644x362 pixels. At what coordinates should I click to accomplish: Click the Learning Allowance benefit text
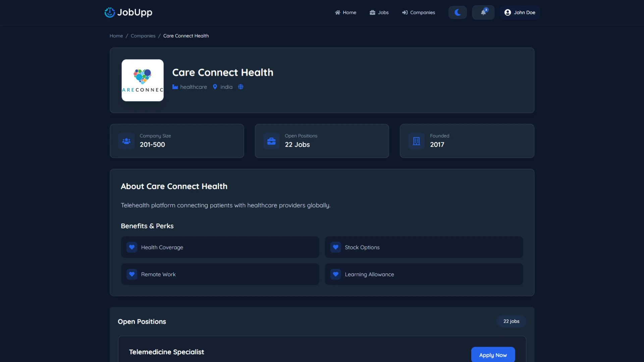369,274
